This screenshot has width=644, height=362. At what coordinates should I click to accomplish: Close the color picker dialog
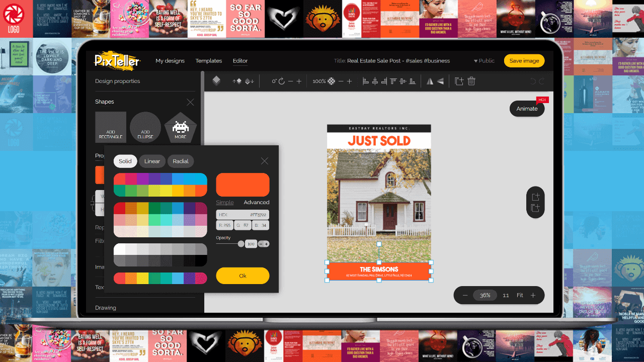click(x=265, y=161)
